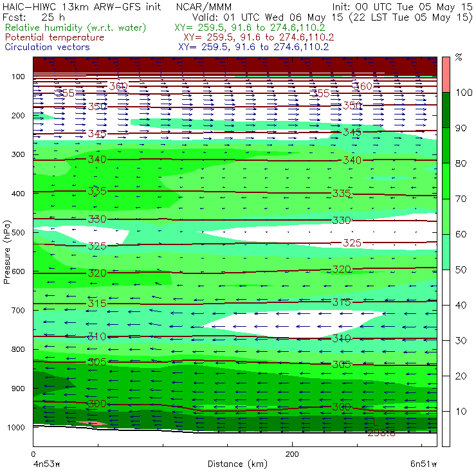Click the blue XY coordinates line
The image size is (476, 476).
pos(253,47)
